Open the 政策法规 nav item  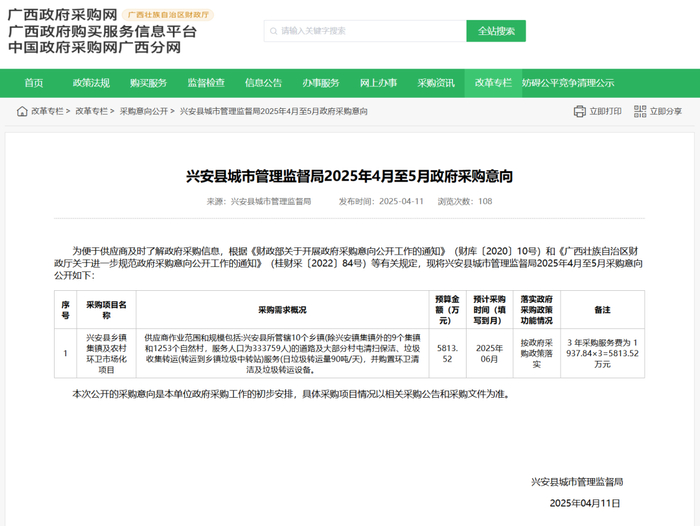(x=91, y=83)
